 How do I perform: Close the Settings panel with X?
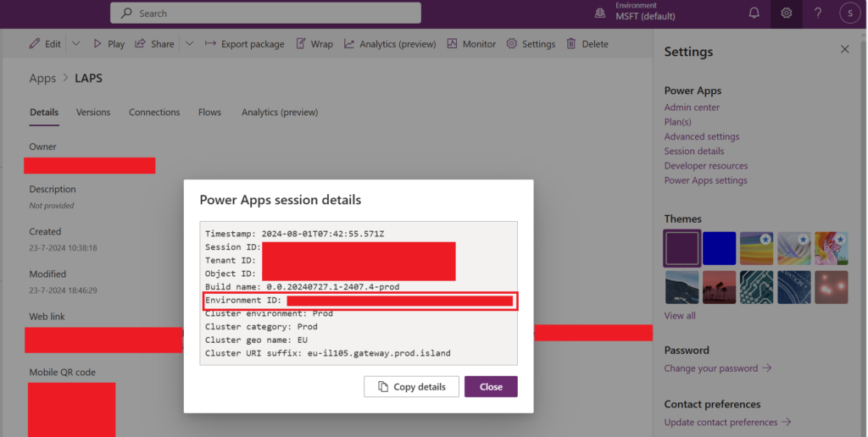tap(844, 50)
